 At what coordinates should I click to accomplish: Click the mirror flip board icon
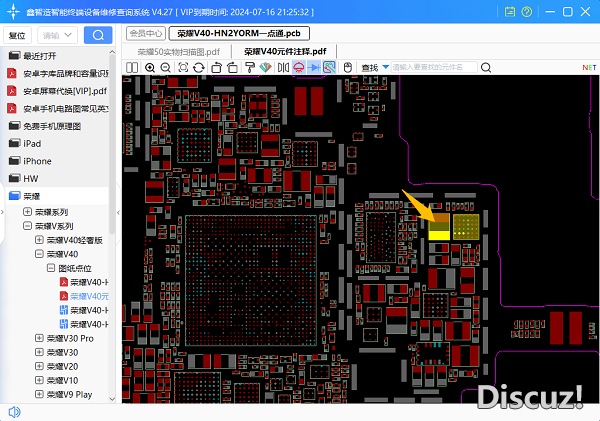[x=283, y=68]
